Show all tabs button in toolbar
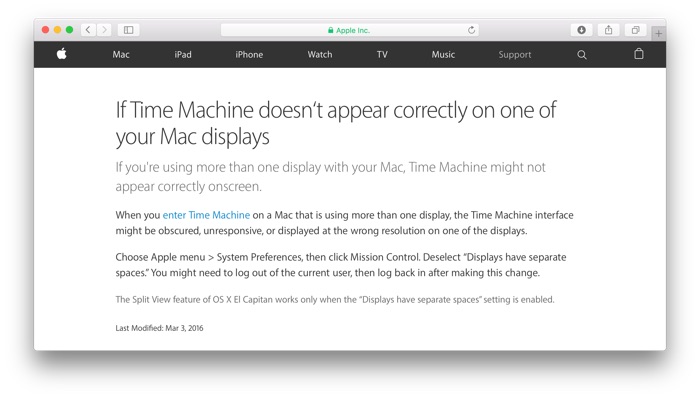The height and width of the screenshot is (399, 700). [x=636, y=30]
